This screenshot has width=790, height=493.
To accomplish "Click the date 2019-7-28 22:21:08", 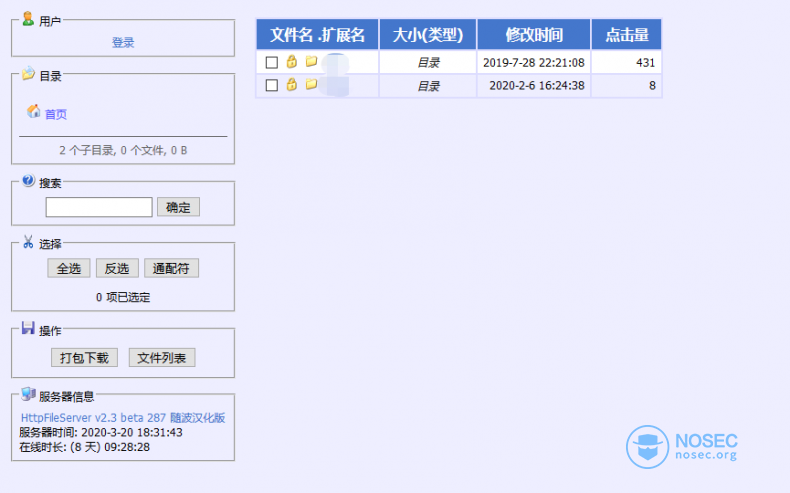I will (534, 62).
